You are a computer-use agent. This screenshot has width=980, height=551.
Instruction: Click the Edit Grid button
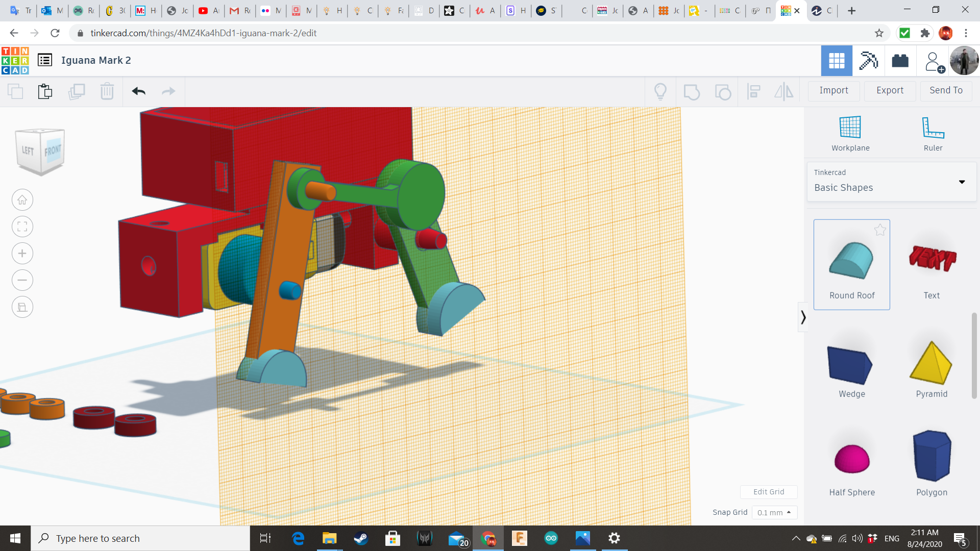coord(768,492)
